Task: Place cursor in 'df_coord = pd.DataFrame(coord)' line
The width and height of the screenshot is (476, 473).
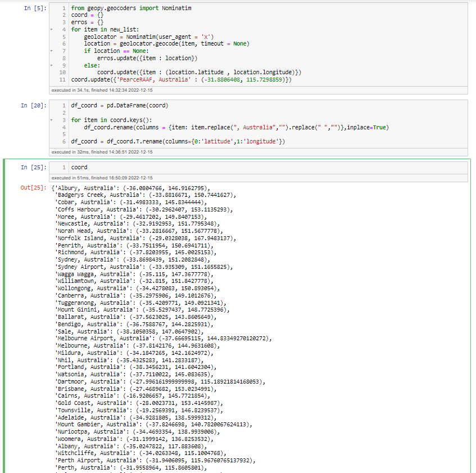Action: coord(120,105)
